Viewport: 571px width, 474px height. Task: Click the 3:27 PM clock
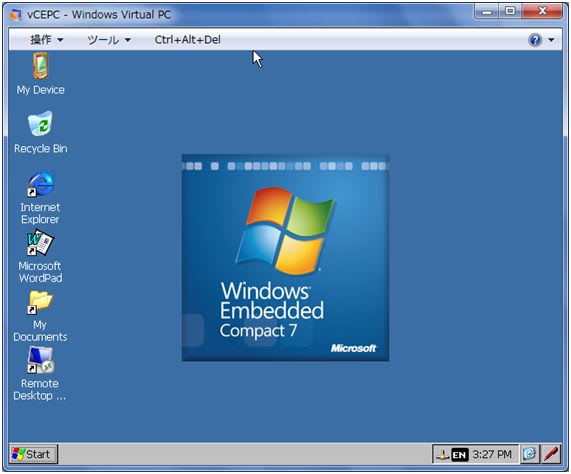(492, 454)
